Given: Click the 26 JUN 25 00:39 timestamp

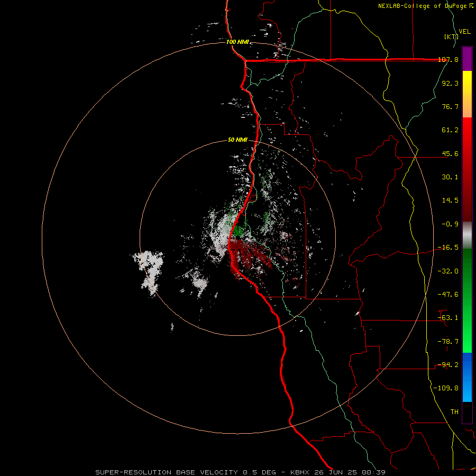Looking at the screenshot, I should pos(349,472).
